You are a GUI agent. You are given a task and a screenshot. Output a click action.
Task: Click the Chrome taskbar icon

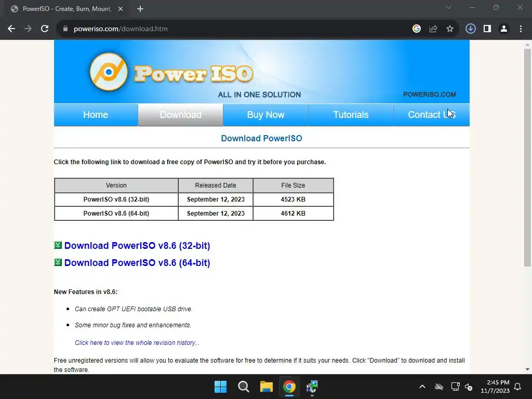pos(289,387)
